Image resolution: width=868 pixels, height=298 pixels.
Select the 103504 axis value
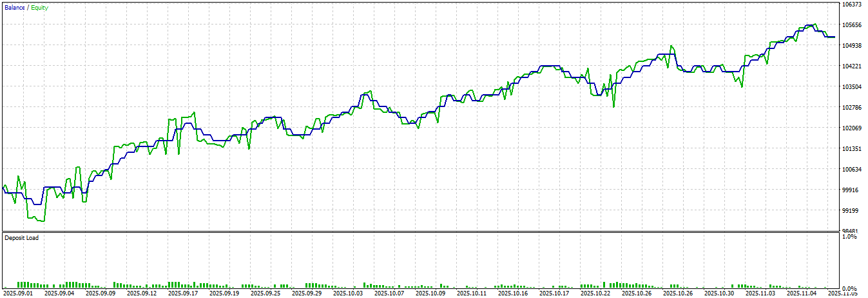coord(851,87)
